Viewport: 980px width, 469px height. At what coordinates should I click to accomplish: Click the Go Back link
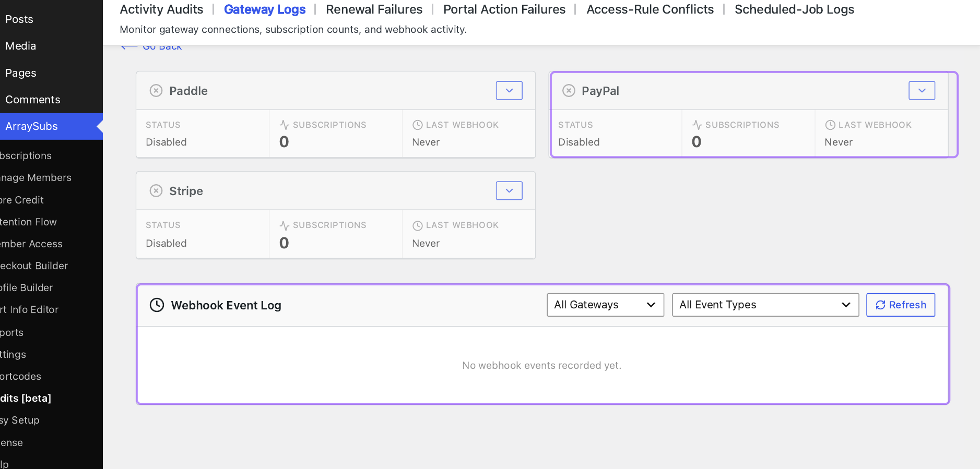pos(151,47)
